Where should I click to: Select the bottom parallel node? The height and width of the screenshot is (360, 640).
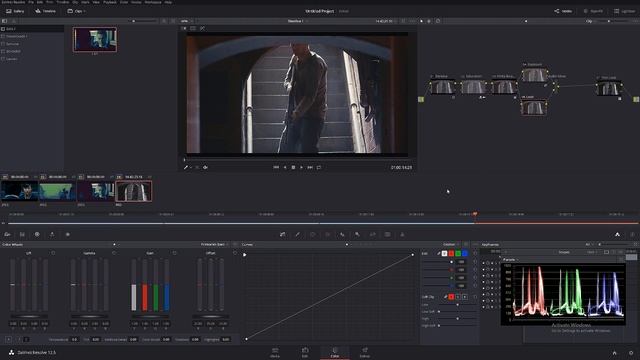(534, 108)
